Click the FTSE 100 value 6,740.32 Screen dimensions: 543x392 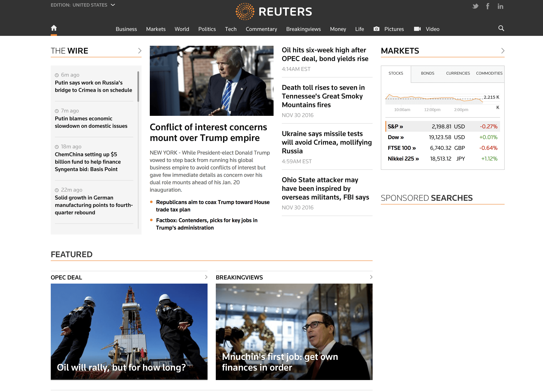pos(440,148)
